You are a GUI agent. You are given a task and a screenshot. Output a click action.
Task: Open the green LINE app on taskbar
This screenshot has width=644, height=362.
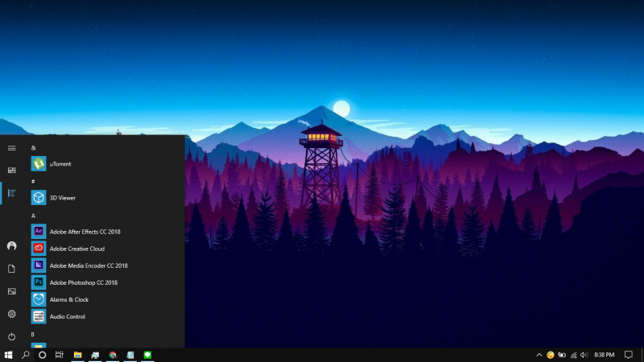[x=147, y=355]
